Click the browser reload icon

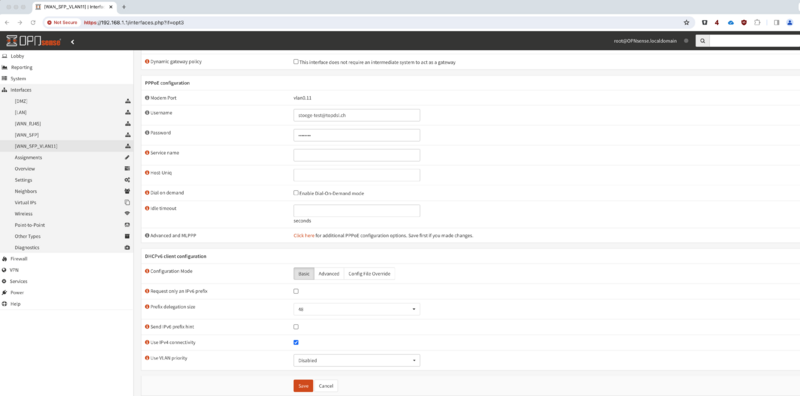33,22
